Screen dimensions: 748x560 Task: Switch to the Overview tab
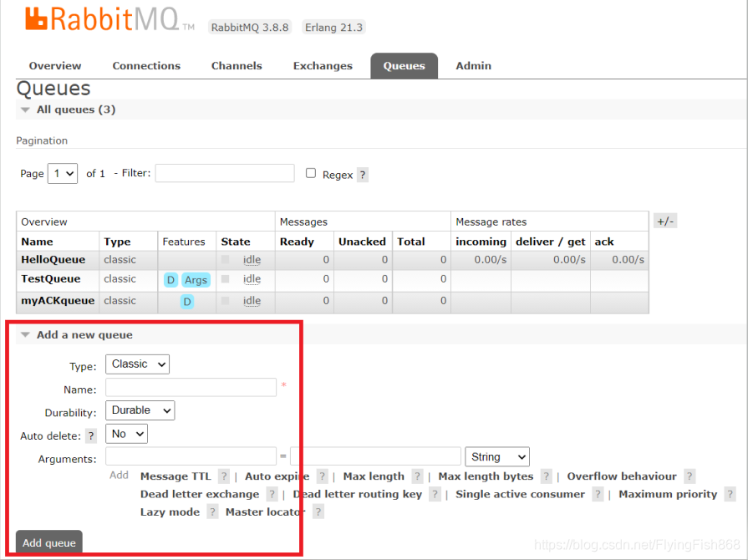click(55, 66)
